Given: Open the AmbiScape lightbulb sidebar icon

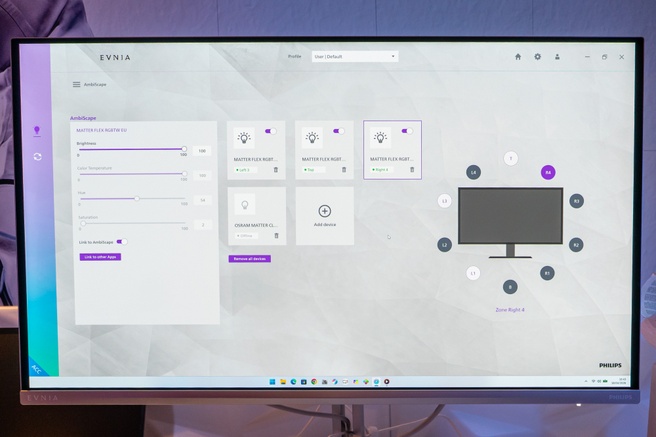Looking at the screenshot, I should click(x=37, y=130).
